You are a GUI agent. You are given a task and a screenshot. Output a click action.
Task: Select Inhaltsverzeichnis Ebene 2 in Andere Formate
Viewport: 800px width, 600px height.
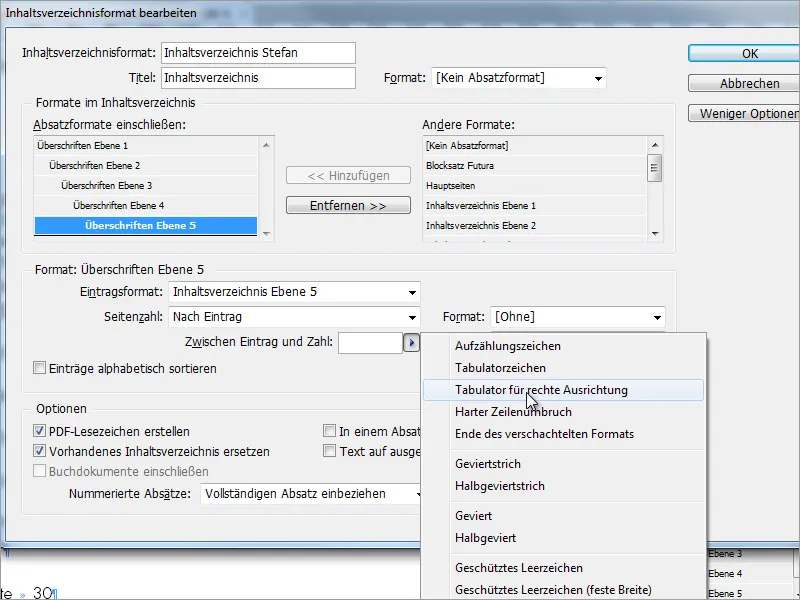point(535,226)
